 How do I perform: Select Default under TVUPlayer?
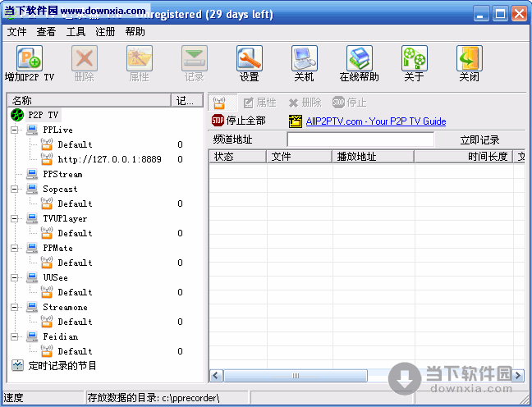75,233
